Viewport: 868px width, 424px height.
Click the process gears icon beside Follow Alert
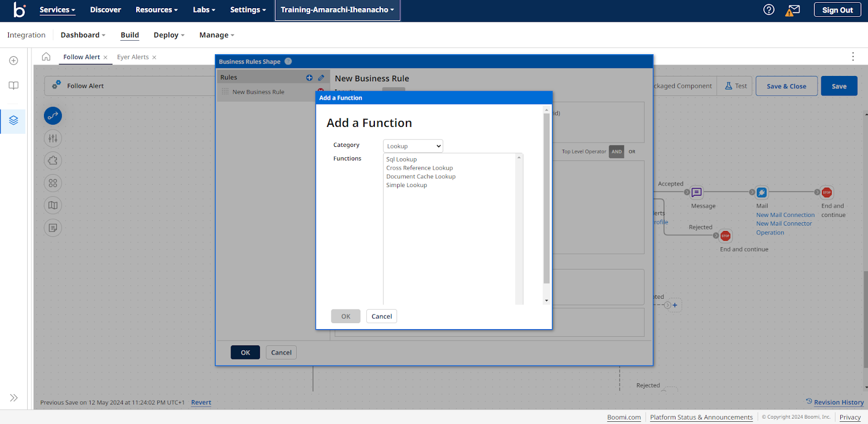(56, 85)
